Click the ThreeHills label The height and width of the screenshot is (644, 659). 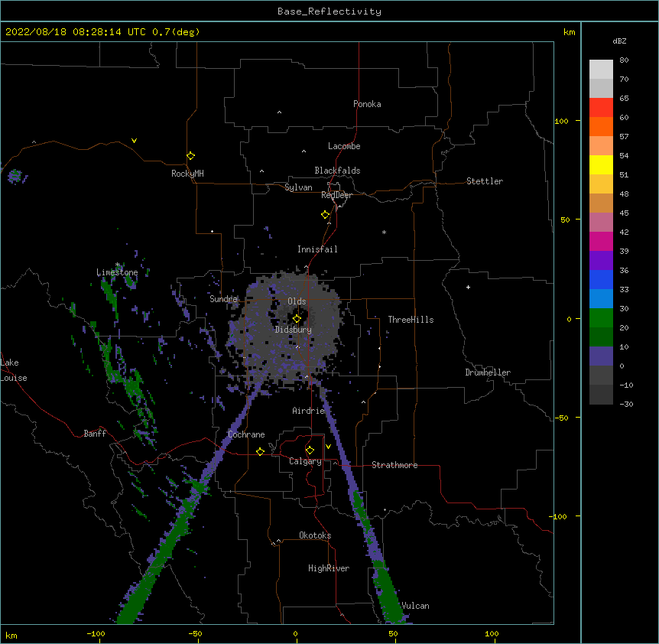point(411,320)
